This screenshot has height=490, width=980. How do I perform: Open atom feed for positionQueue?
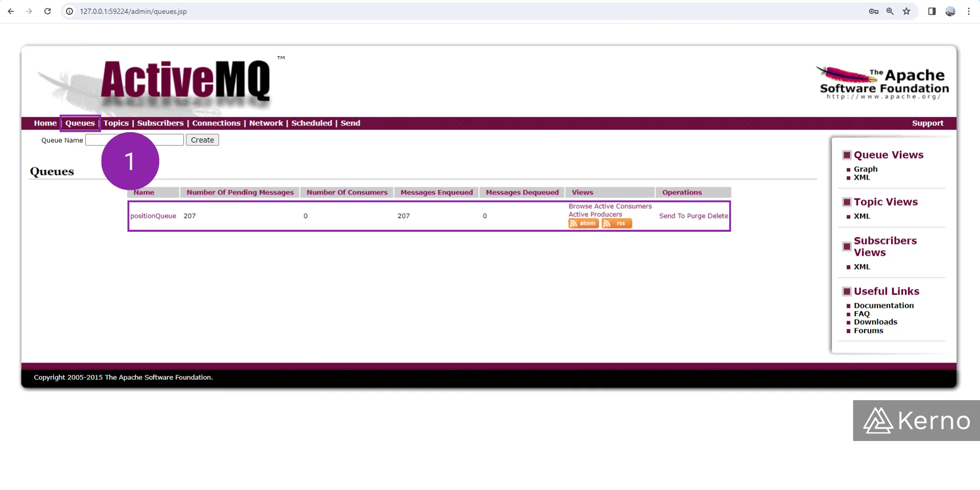point(583,224)
